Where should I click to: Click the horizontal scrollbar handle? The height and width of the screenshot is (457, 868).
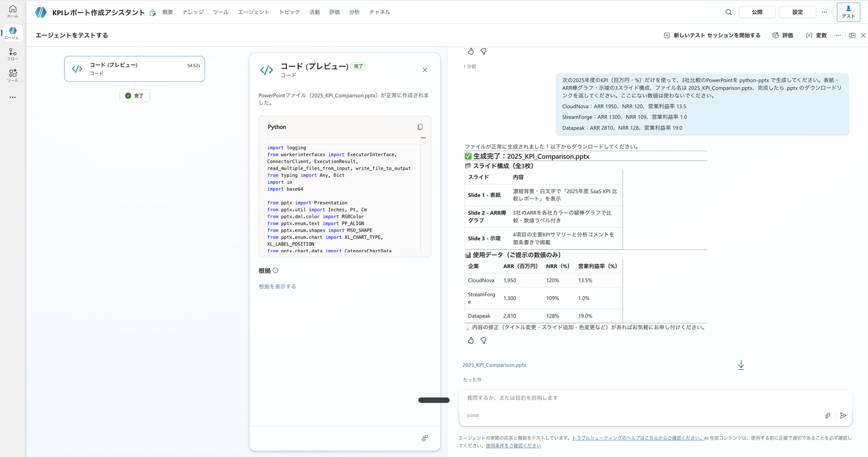[434, 400]
